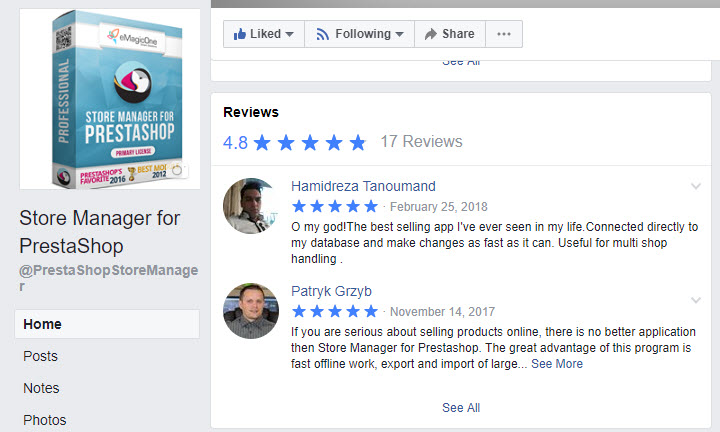
Task: Expand the Liked dropdown arrow
Action: click(289, 34)
